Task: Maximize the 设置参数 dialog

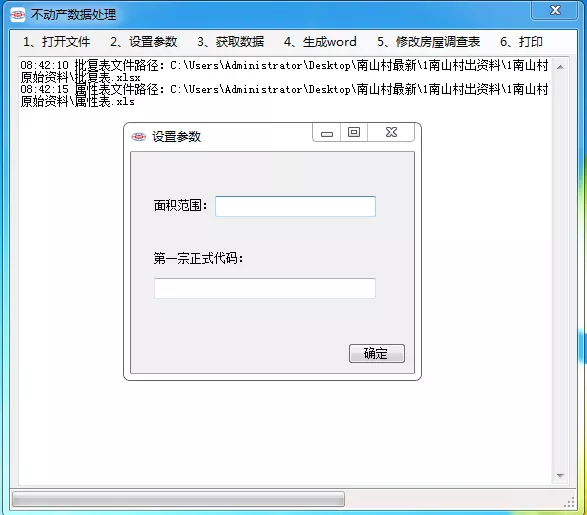Action: 354,132
